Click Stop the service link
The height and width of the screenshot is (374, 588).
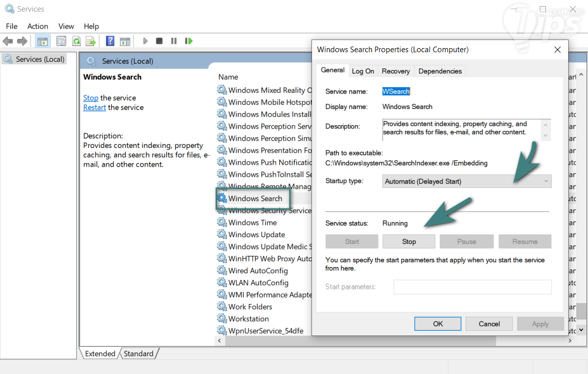point(91,98)
